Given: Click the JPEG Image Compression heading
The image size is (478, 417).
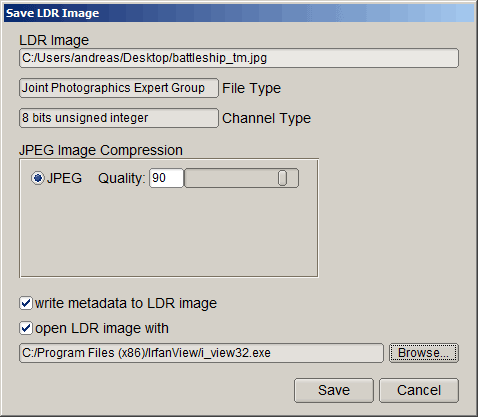Looking at the screenshot, I should pos(101,150).
